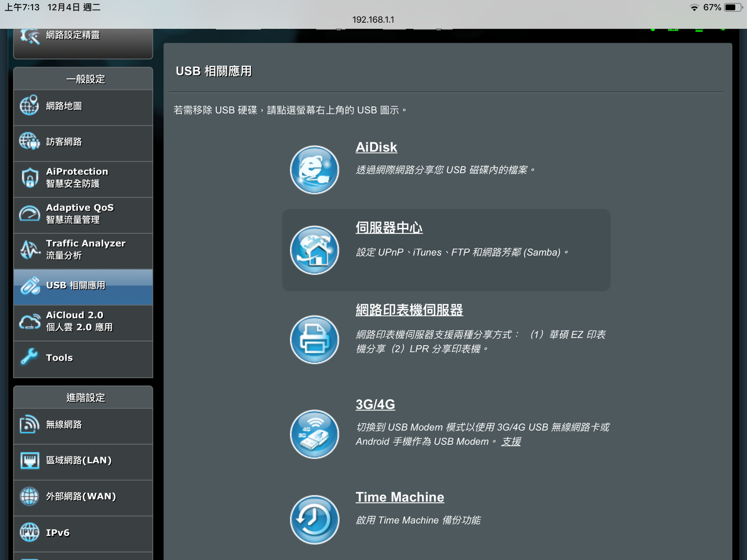747x560 pixels.
Task: Open the 外部網路(WAN) label
Action: (81, 496)
